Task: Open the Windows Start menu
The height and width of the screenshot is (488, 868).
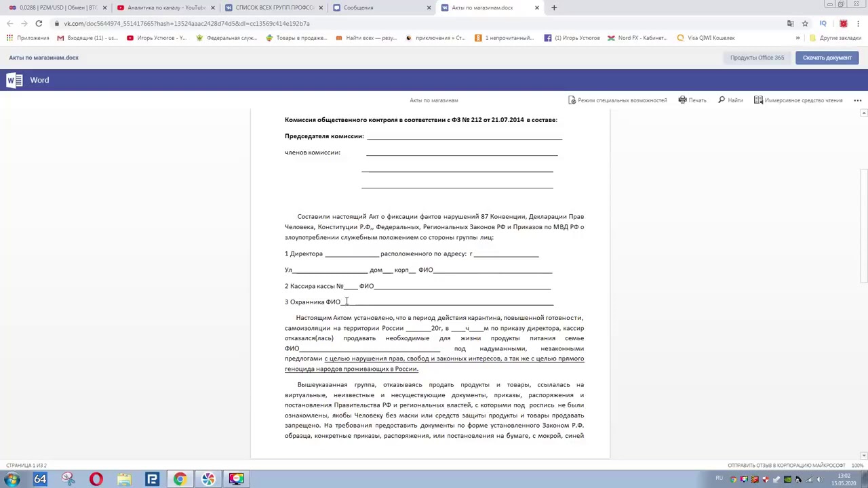Action: (x=12, y=479)
